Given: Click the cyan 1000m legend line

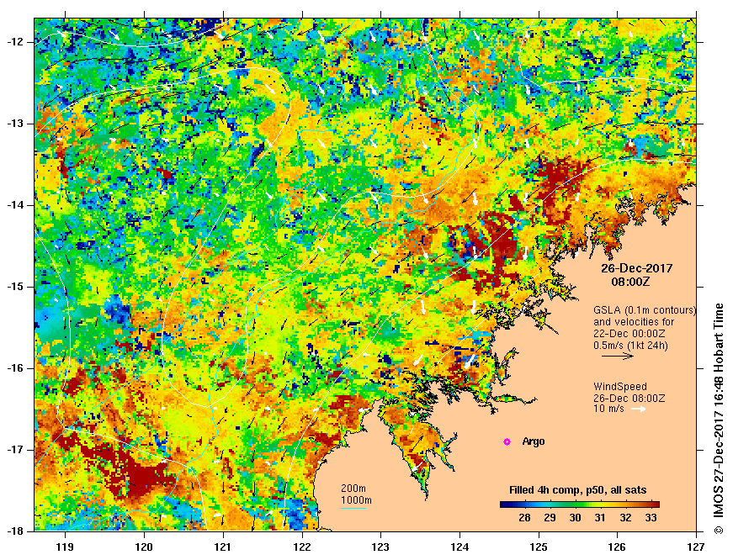Looking at the screenshot, I should coord(353,508).
